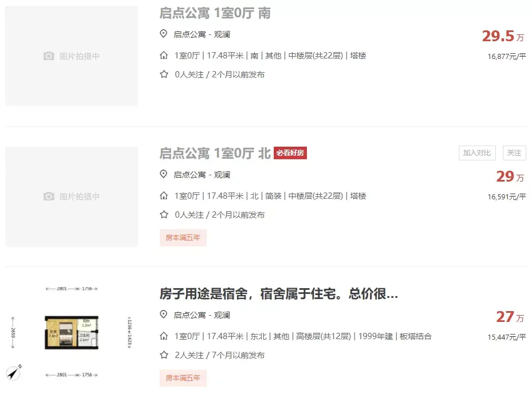
Task: Open listing titled 启点公寓 1室0厅 北
Action: pyautogui.click(x=215, y=154)
